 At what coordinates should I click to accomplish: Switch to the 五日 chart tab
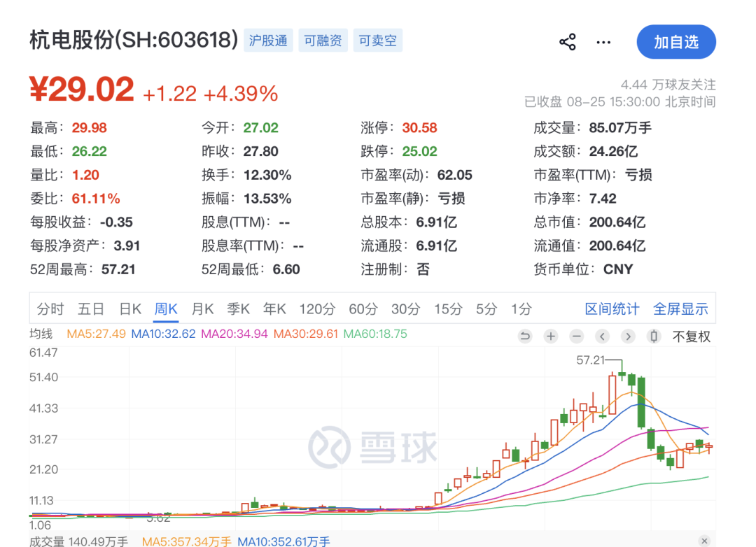(91, 309)
